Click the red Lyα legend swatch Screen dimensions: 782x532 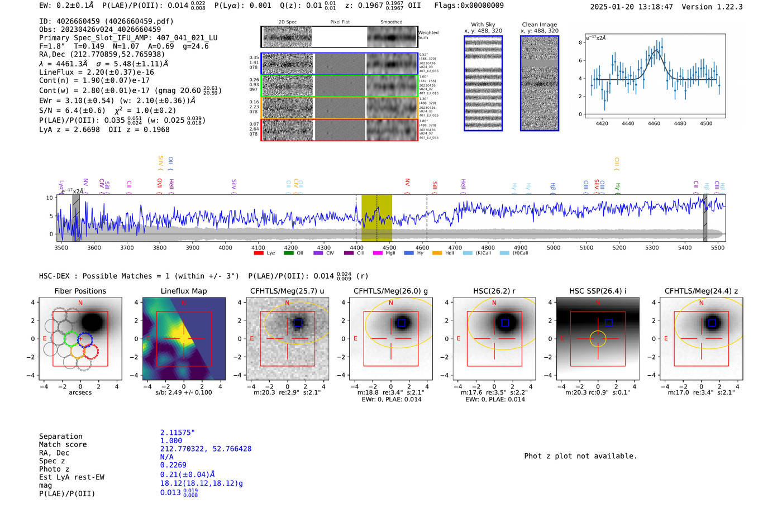pos(259,253)
